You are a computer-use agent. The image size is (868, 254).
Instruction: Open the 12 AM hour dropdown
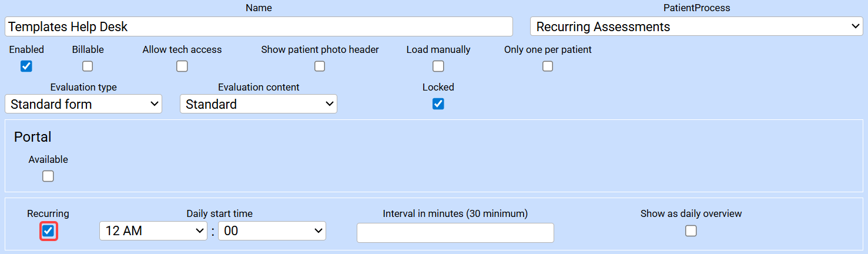point(153,231)
